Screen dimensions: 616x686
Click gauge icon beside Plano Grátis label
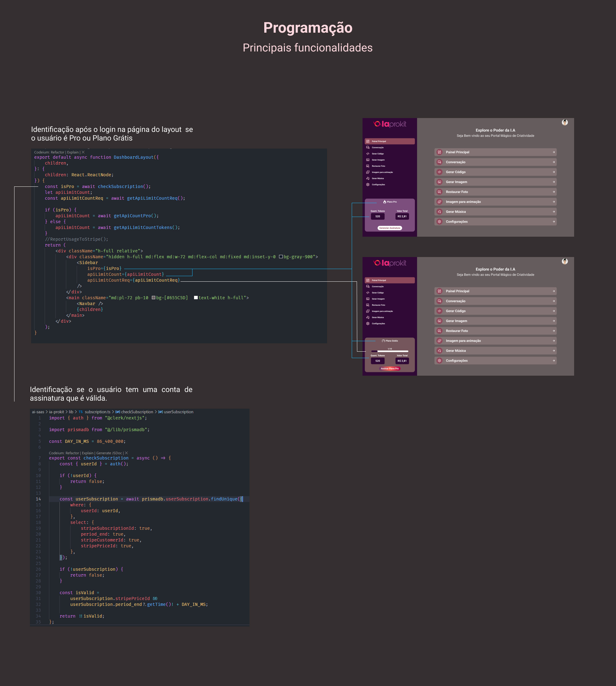[x=383, y=341]
